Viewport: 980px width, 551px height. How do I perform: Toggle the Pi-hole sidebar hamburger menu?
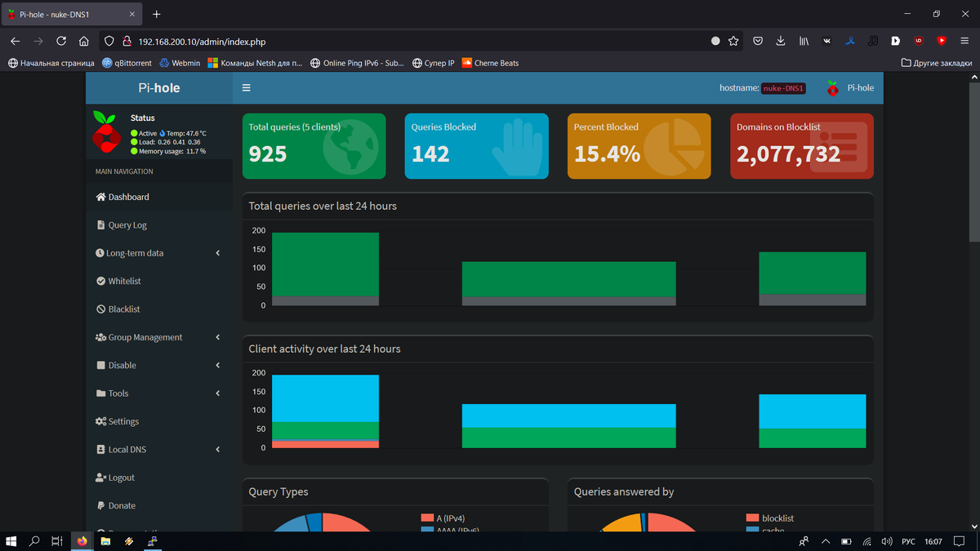click(x=247, y=87)
